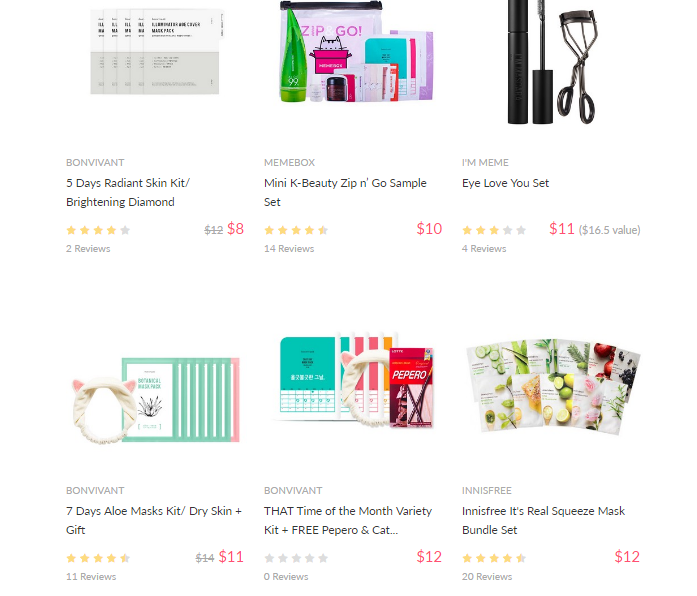Open Innisfree It's Real Squeeze Mask Bundle

click(543, 520)
